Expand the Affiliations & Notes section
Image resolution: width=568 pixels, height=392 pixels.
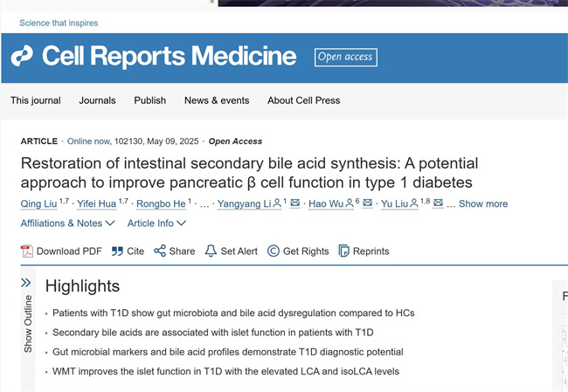coord(67,224)
